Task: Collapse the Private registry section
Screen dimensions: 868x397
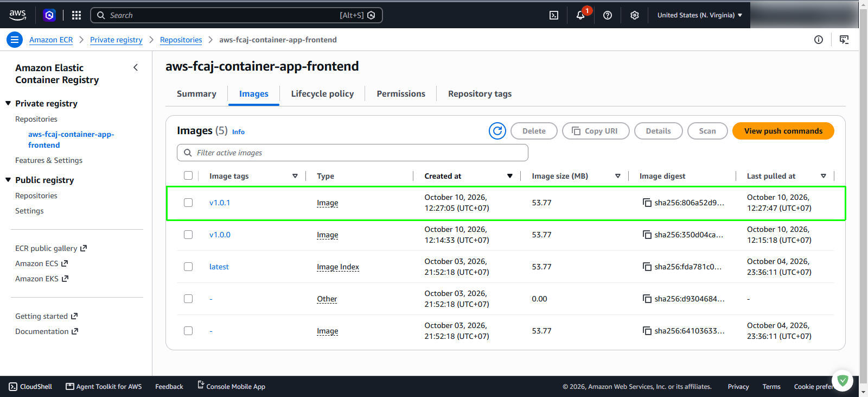Action: 8,103
